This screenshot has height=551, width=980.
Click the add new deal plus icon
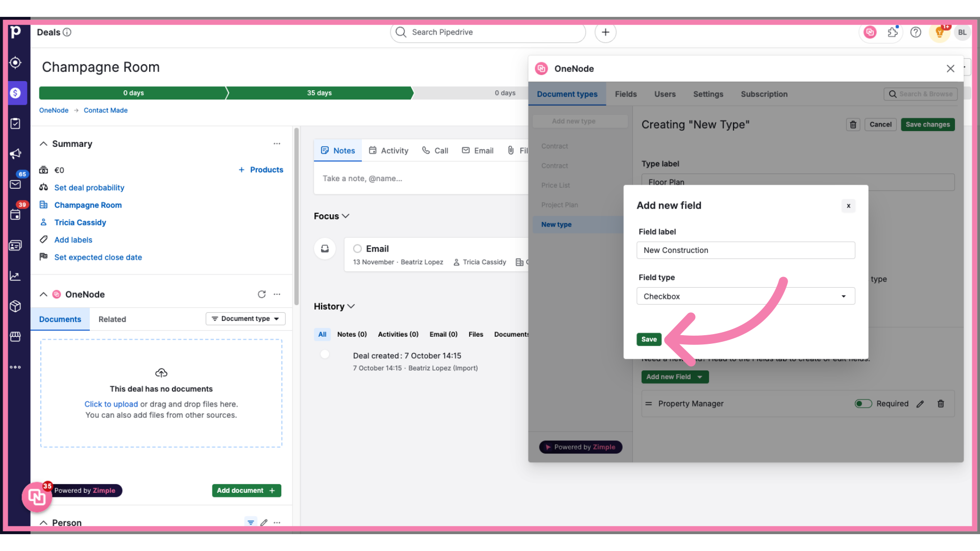(x=604, y=32)
